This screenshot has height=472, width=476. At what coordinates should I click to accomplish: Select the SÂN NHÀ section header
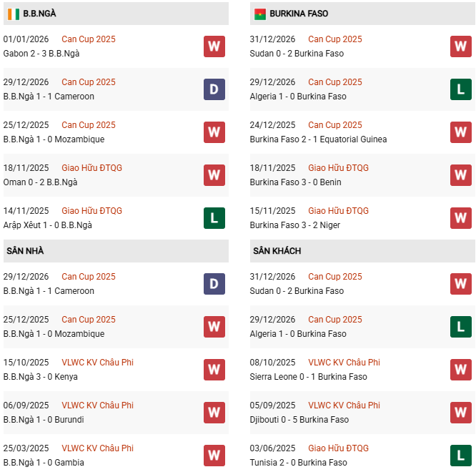(25, 251)
